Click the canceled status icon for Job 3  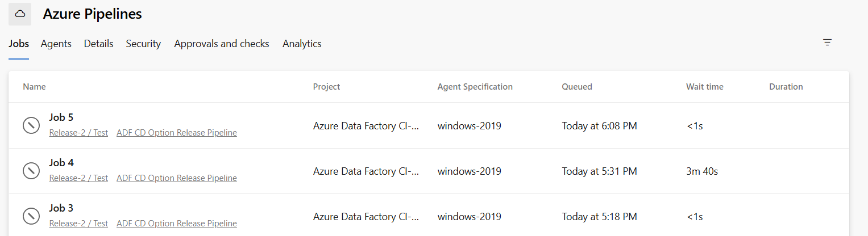[31, 216]
